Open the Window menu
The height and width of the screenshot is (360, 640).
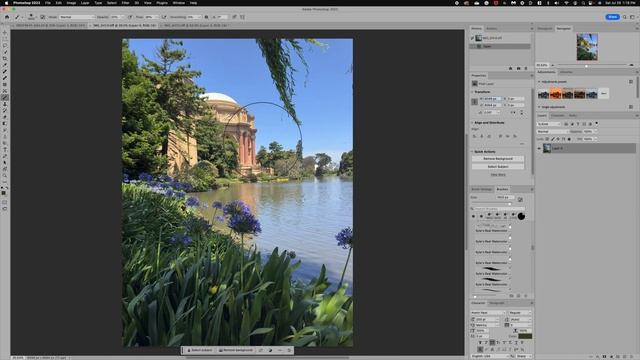click(178, 3)
